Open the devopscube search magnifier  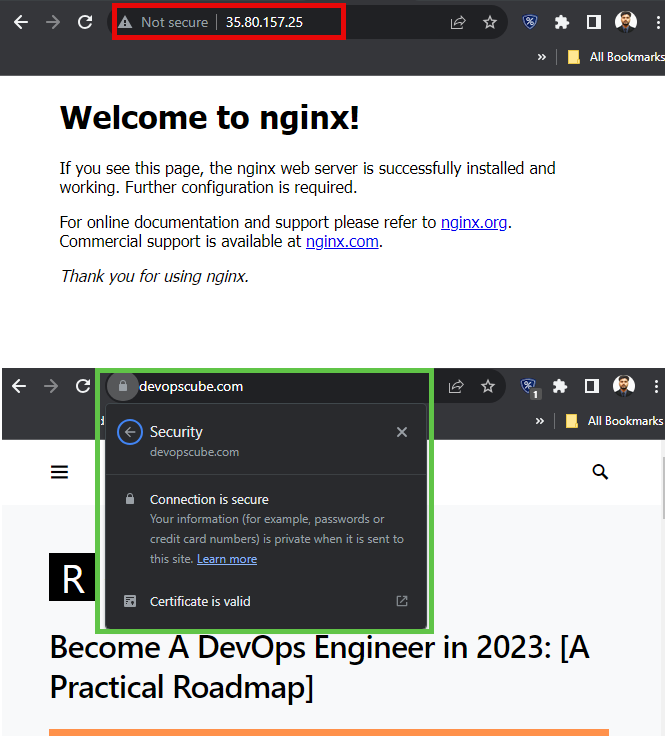600,472
